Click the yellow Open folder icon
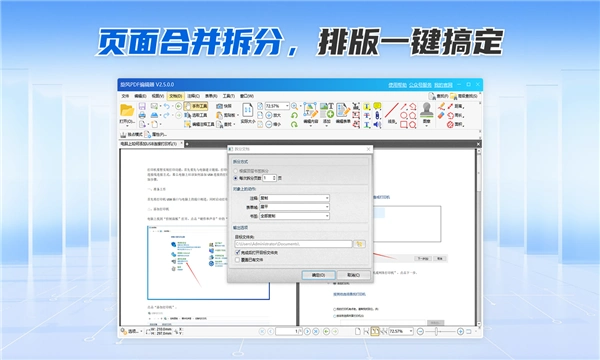This screenshot has height=360, width=600. [127, 111]
